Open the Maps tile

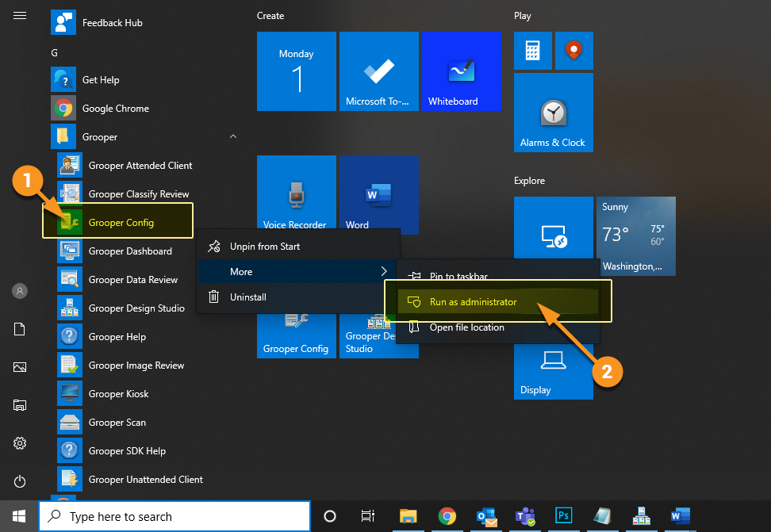[x=573, y=51]
